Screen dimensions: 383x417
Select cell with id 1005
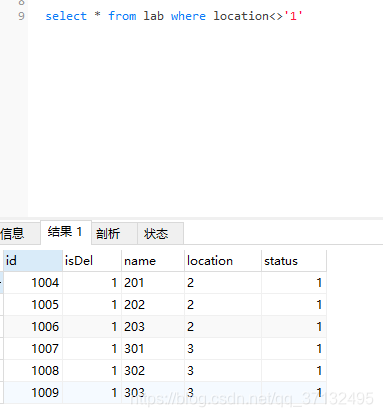click(33, 305)
